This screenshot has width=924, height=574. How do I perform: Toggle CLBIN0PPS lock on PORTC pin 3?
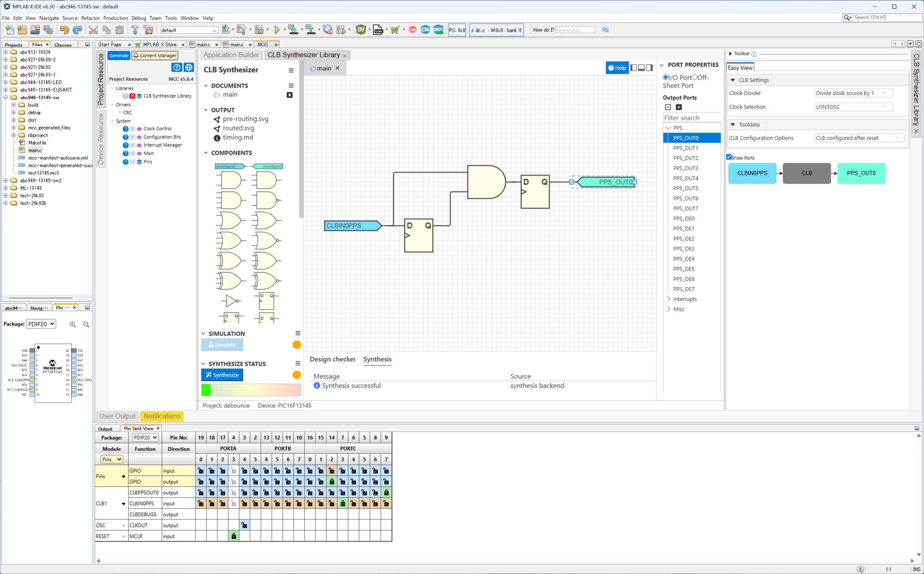[342, 504]
